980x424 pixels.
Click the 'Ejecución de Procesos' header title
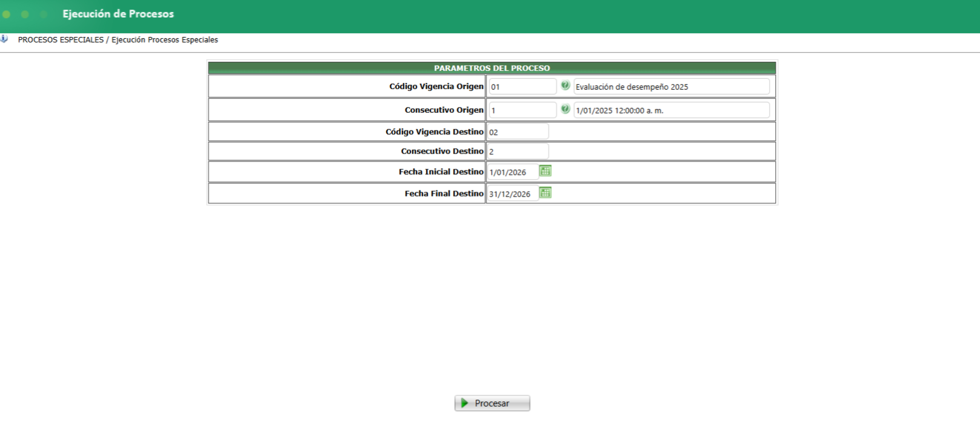pyautogui.click(x=118, y=14)
